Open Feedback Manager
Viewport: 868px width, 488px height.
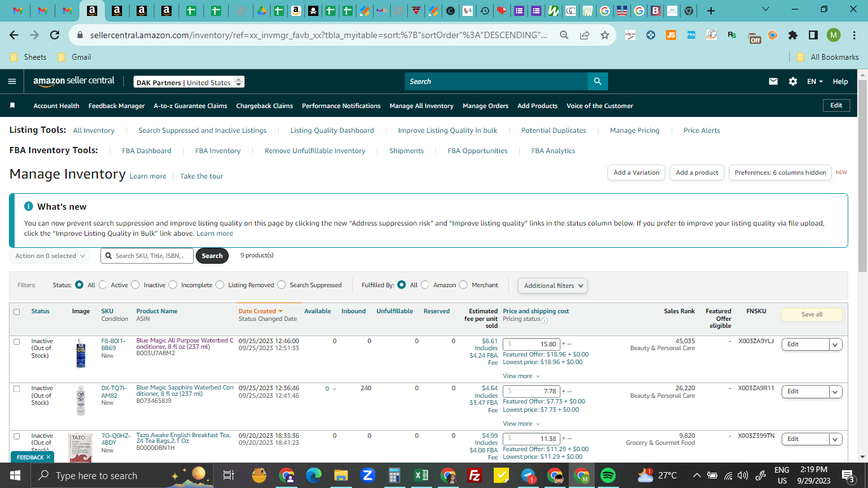point(116,105)
